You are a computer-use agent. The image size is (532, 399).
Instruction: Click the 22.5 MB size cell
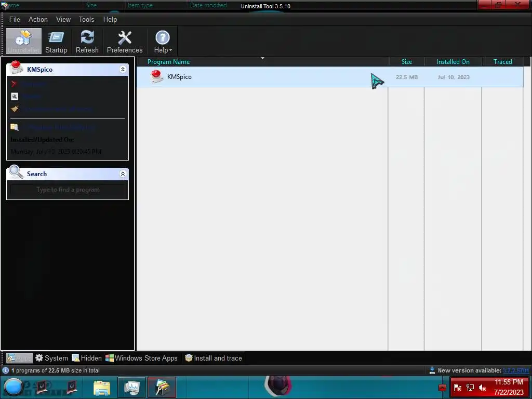(407, 77)
